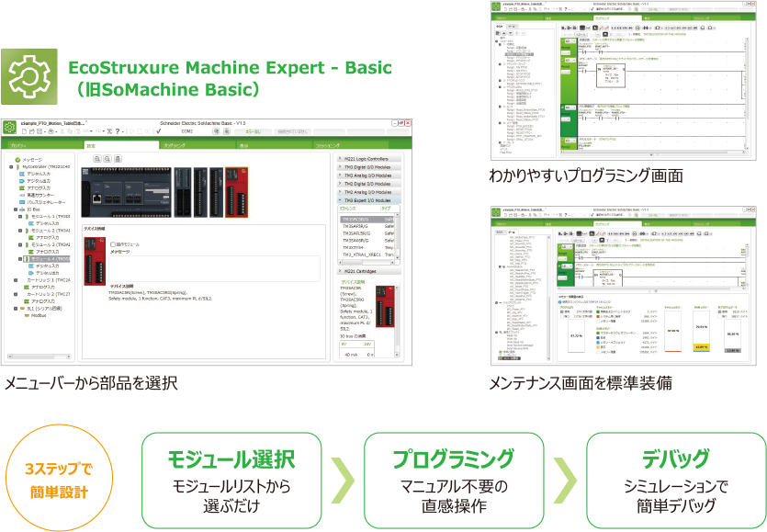Switch to the Programming tab
767x532 pixels.
click(174, 145)
